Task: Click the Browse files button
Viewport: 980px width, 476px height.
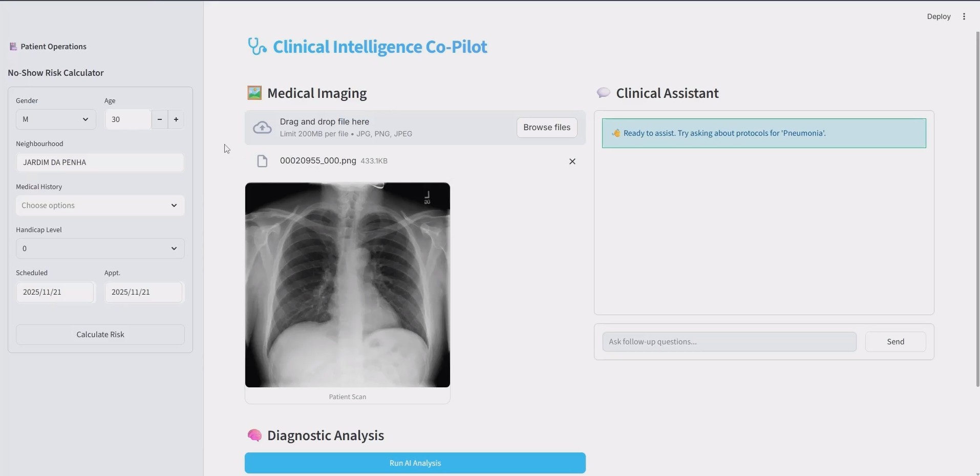Action: (x=547, y=128)
